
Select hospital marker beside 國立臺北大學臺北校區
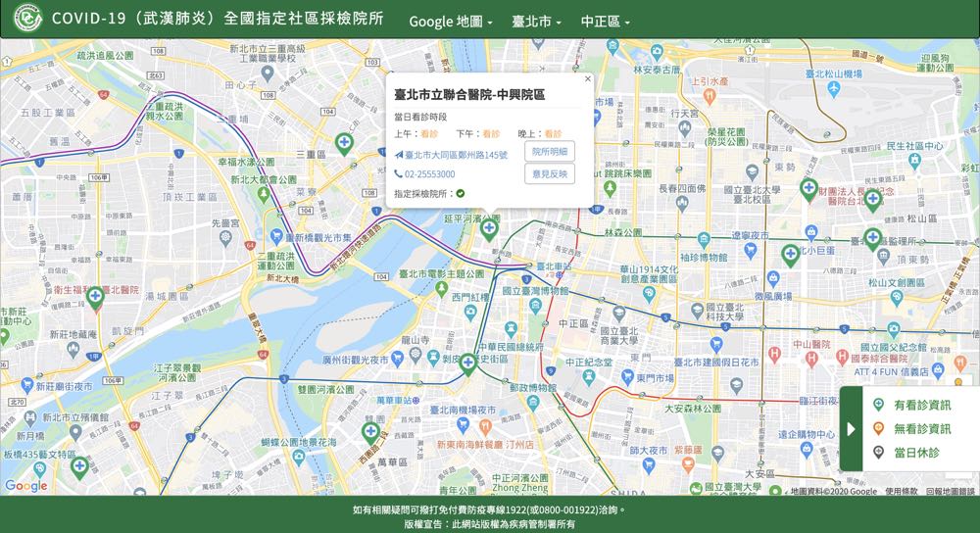click(x=808, y=189)
